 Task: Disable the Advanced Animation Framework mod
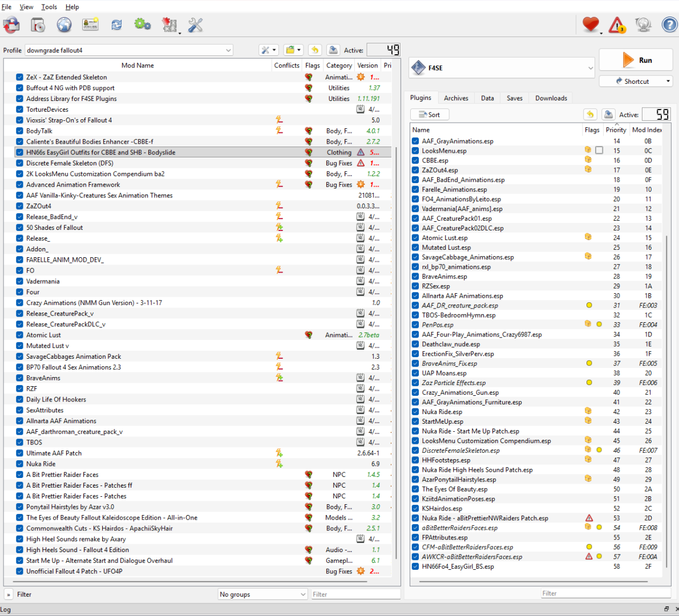pos(19,184)
